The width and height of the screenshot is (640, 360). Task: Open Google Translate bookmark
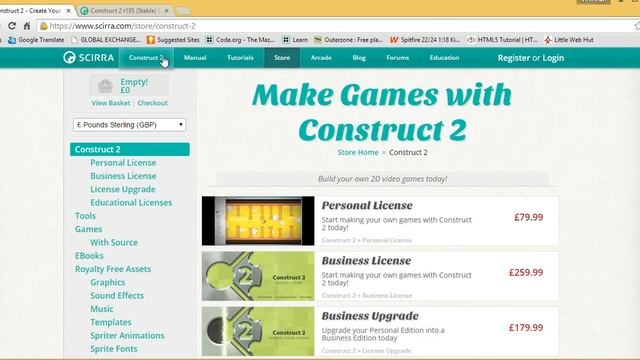[x=36, y=40]
